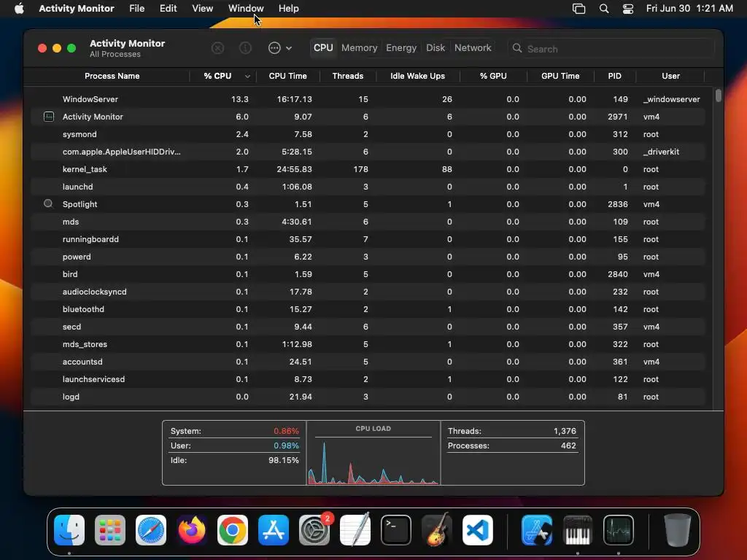Open System Settings from the Dock
This screenshot has width=747, height=560.
click(x=314, y=530)
